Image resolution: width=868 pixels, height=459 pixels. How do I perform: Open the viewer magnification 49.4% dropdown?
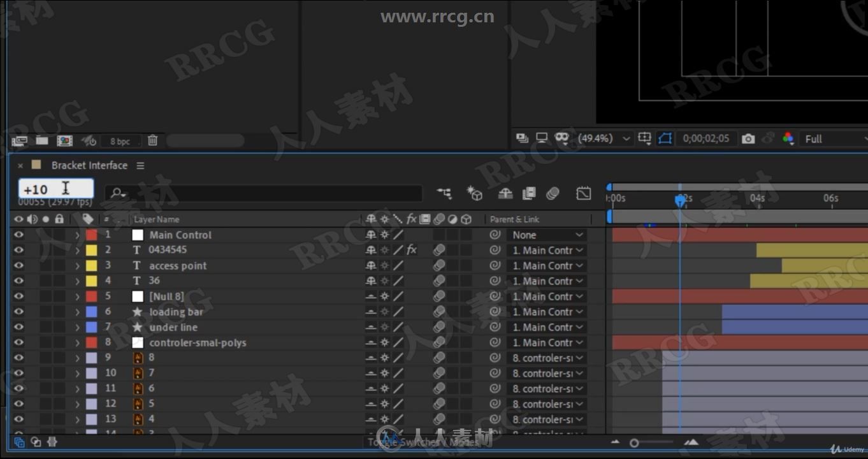[x=604, y=138]
